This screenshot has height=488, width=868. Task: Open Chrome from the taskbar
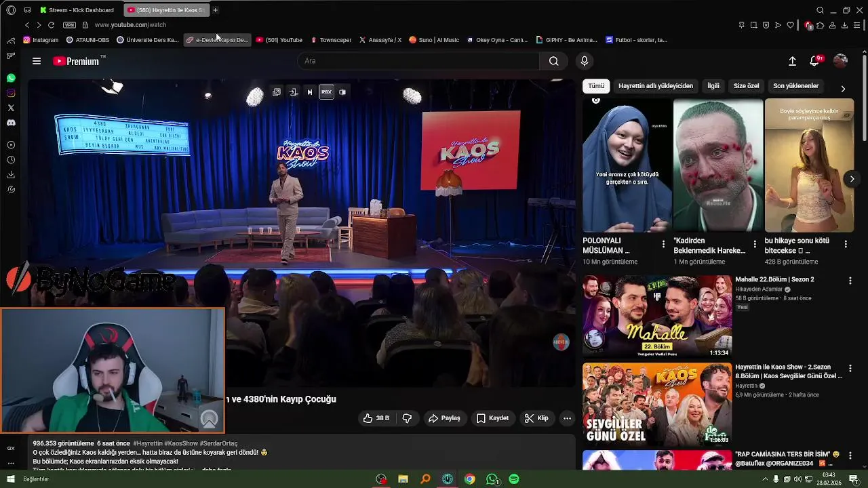(x=469, y=479)
